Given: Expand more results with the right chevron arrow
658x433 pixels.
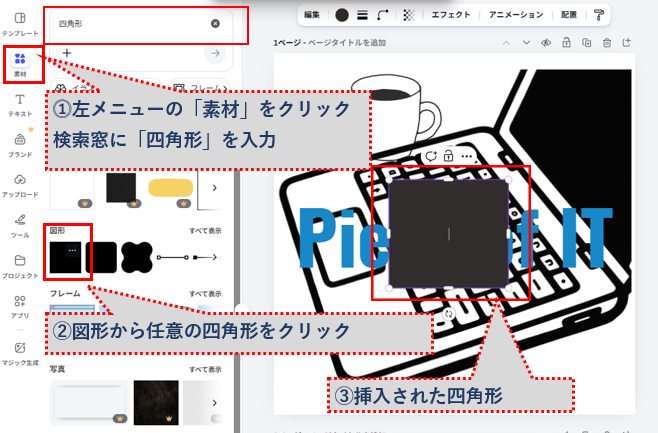Looking at the screenshot, I should [213, 187].
